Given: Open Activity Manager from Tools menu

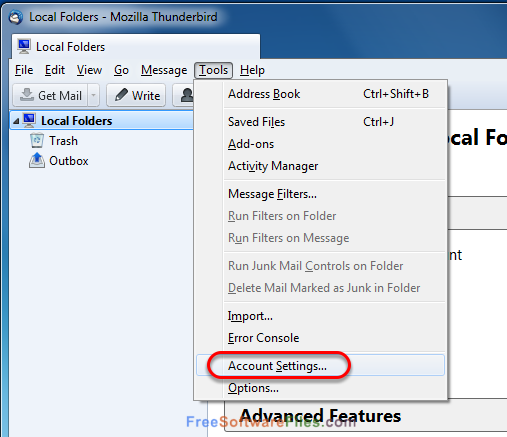Looking at the screenshot, I should [x=321, y=166].
